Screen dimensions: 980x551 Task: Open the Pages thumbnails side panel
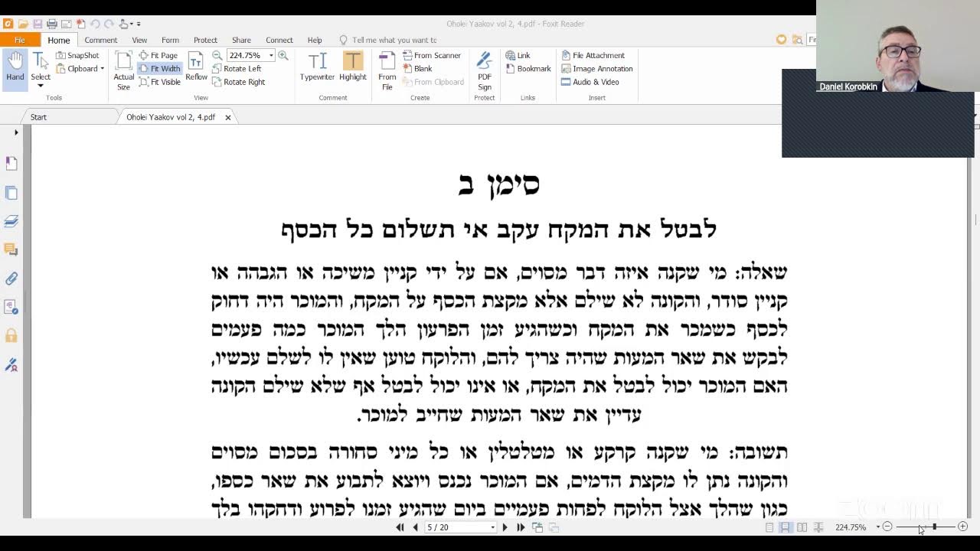pyautogui.click(x=11, y=193)
